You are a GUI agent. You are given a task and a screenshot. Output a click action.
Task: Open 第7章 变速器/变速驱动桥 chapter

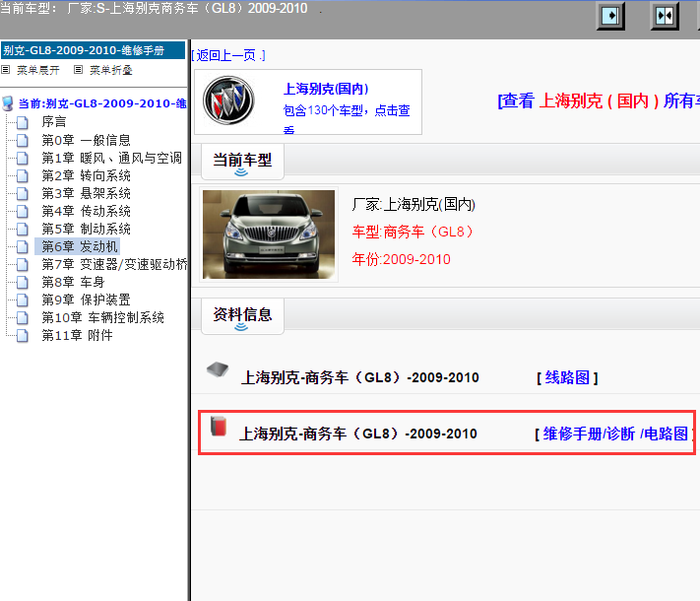[x=115, y=264]
